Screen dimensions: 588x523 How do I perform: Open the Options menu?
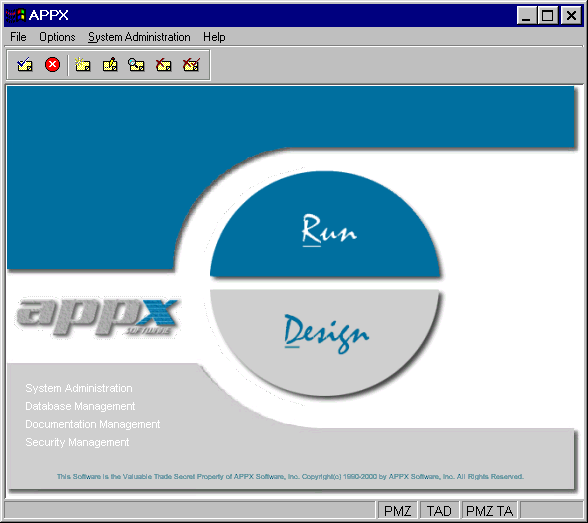tap(57, 37)
